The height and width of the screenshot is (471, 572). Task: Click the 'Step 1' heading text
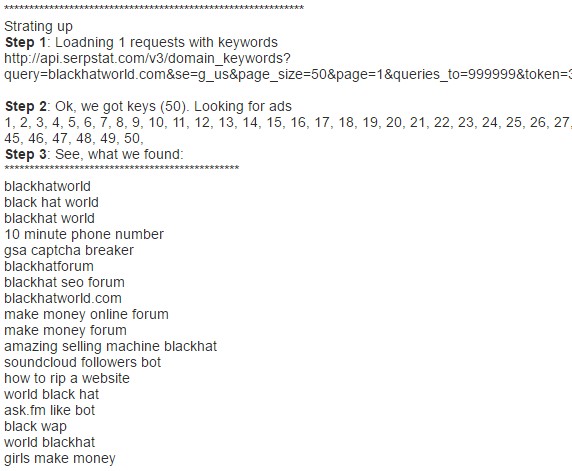click(x=26, y=42)
